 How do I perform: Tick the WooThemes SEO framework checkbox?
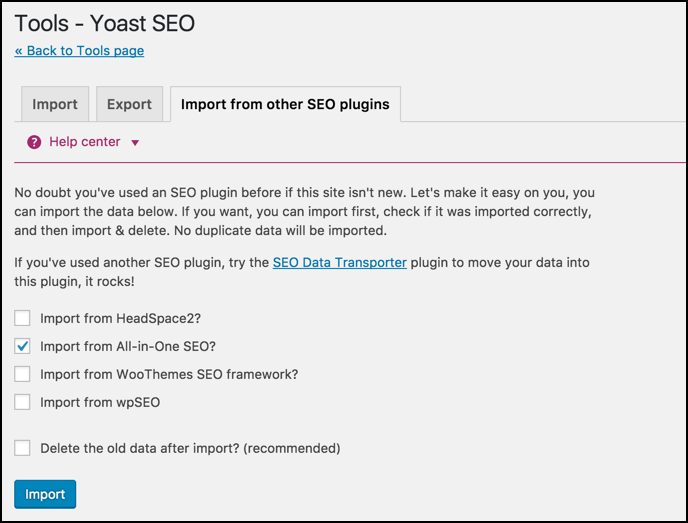tap(23, 375)
